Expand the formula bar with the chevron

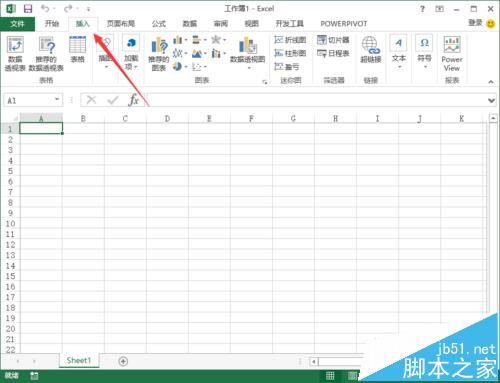tap(491, 100)
